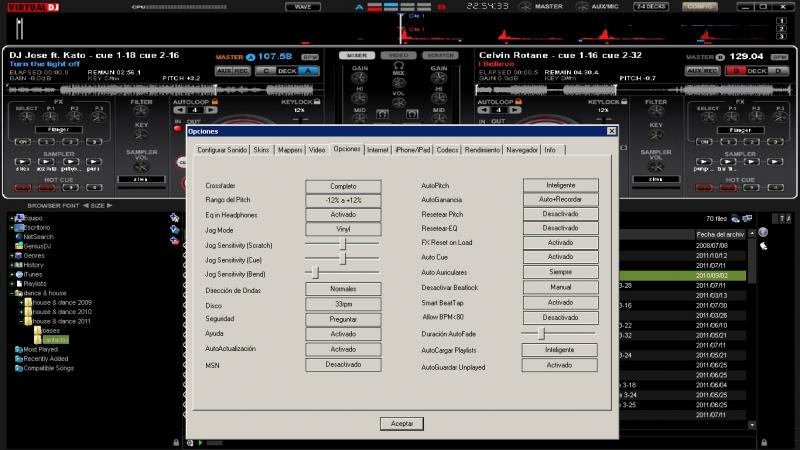Decrease left deck autoloop length arrow
Viewport: 800px width, 450px height.
click(180, 110)
